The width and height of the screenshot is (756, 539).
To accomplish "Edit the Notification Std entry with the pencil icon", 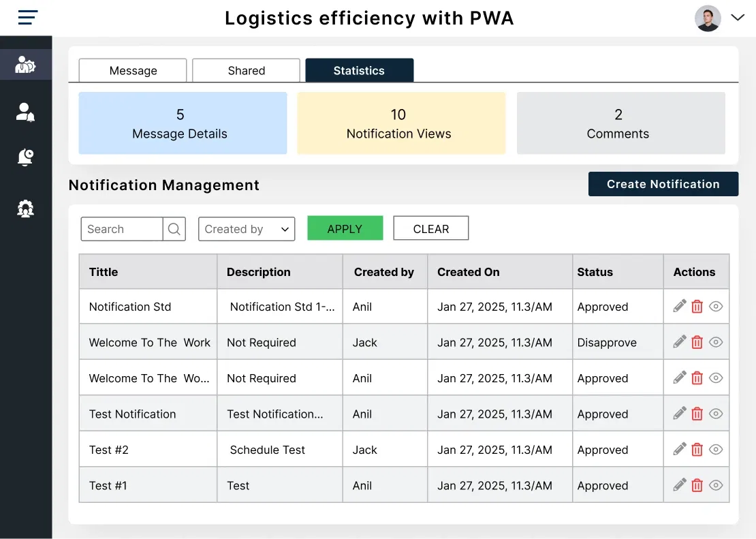I will coord(678,306).
